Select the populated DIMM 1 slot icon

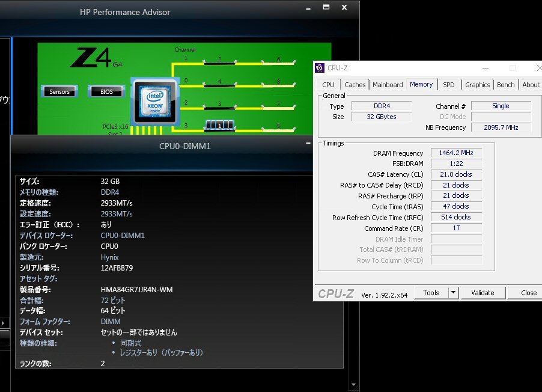[x=219, y=125]
